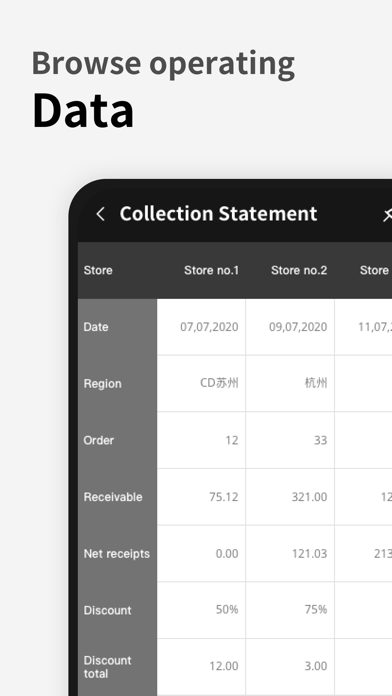Viewport: 392px width, 696px height.
Task: Click the date cell 09,07,2020
Action: 298,327
